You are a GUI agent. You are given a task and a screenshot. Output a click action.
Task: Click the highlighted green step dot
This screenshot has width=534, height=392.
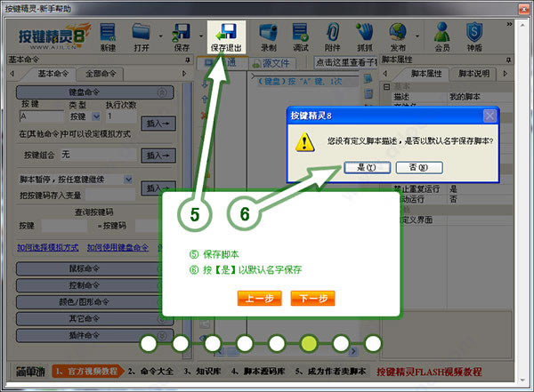309,343
